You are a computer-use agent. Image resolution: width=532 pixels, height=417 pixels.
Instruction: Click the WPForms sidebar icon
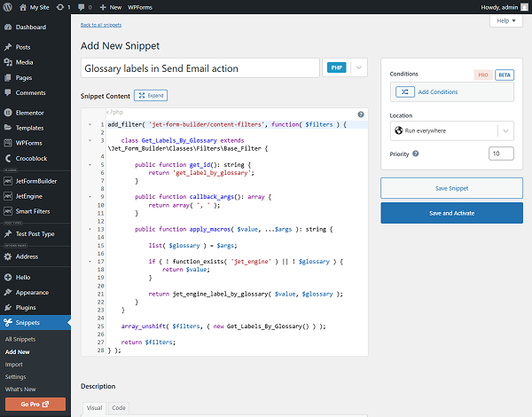(x=8, y=143)
